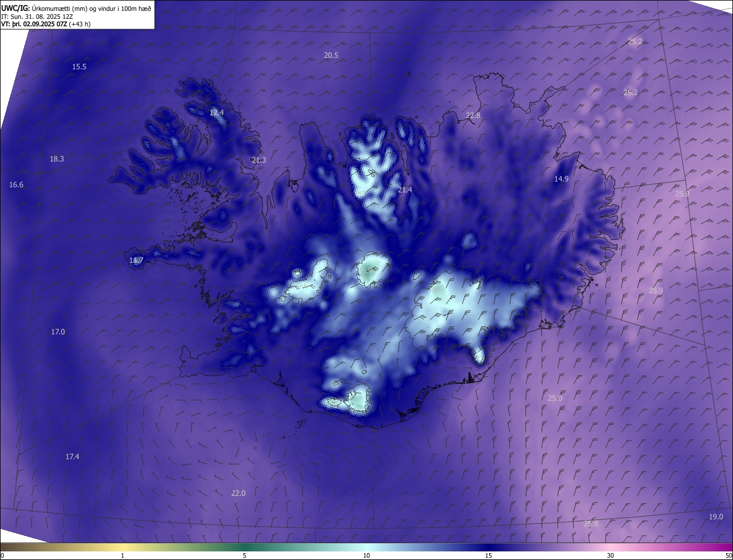Select the IT: Sun. 31. 08. 2025 12Z line
The image size is (733, 560).
tap(37, 16)
